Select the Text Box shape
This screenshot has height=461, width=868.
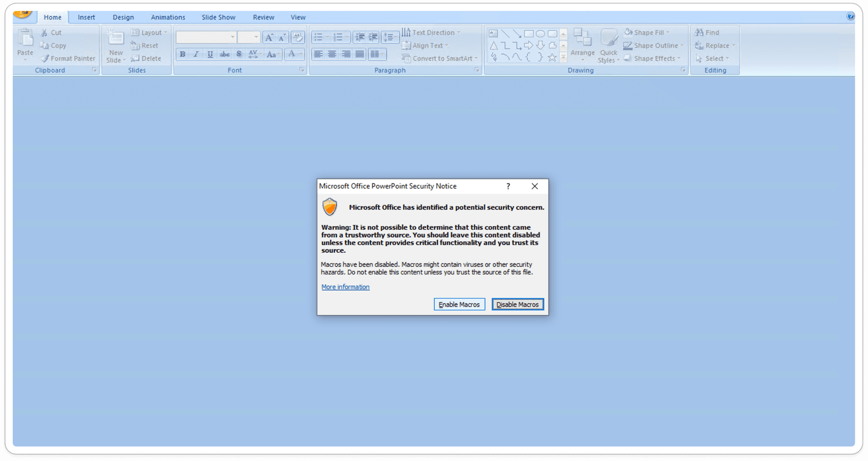click(x=493, y=34)
